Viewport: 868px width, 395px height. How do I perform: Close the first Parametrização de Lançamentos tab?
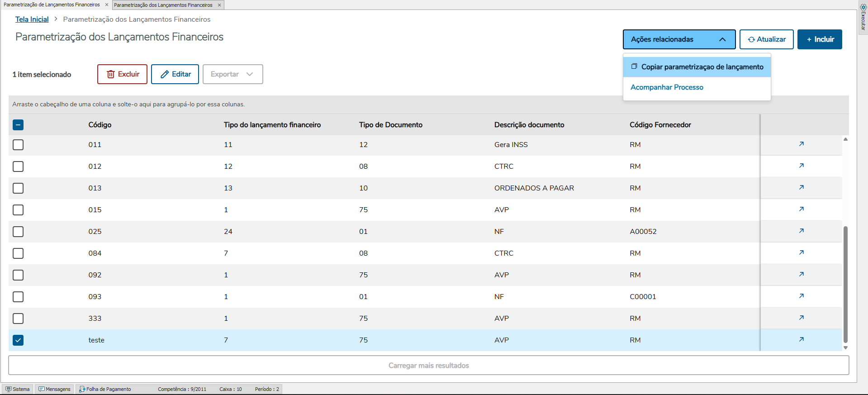point(107,5)
